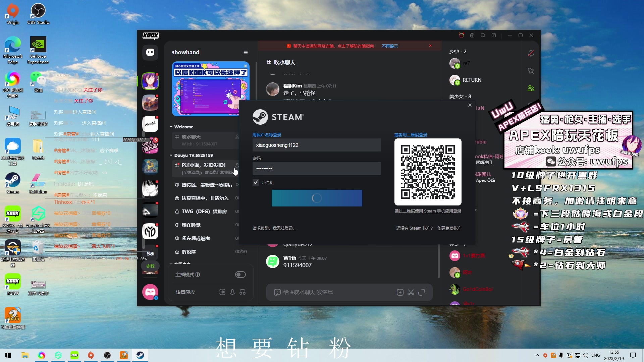Toggle 主播模式 streamer mode switch
Viewport: 644px width, 362px height.
pos(240,275)
